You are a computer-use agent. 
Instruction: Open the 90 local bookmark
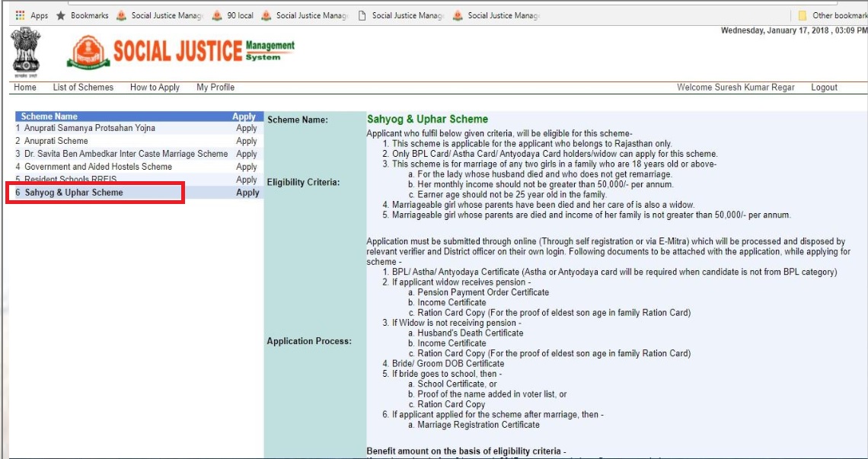233,15
